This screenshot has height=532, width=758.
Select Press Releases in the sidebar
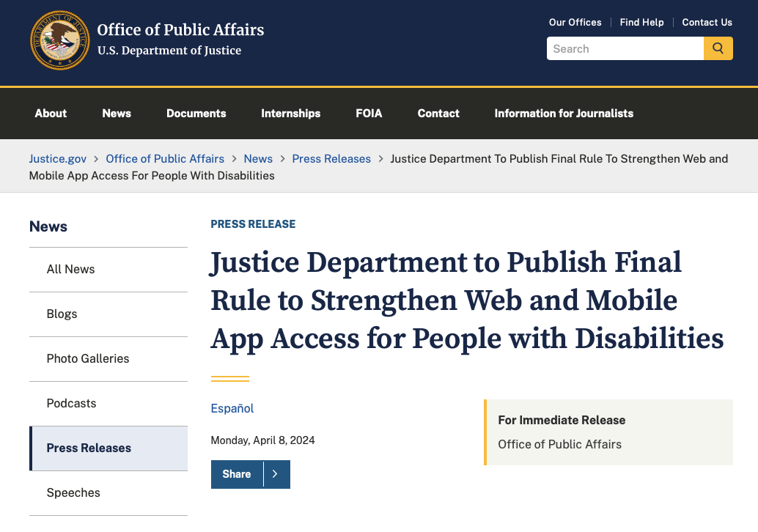89,448
